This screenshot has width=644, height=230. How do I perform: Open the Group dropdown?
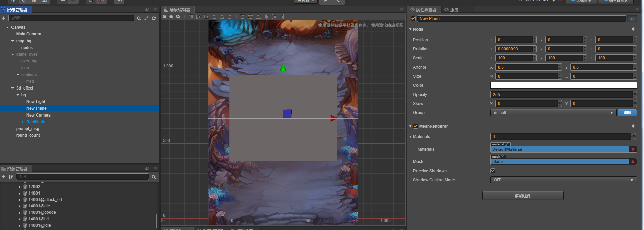click(x=553, y=113)
